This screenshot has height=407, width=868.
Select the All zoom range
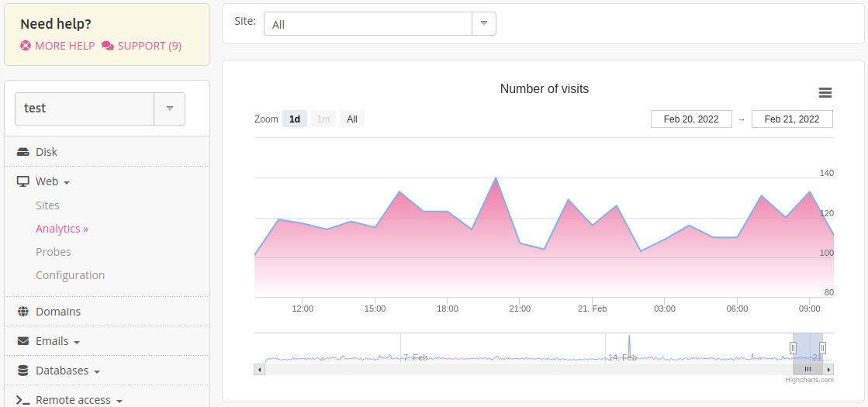pos(352,119)
